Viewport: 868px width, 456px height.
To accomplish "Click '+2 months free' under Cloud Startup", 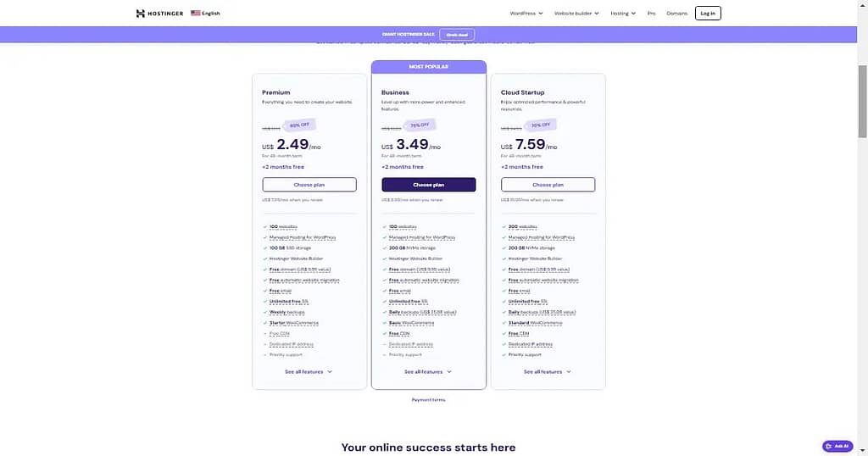I will click(x=522, y=167).
